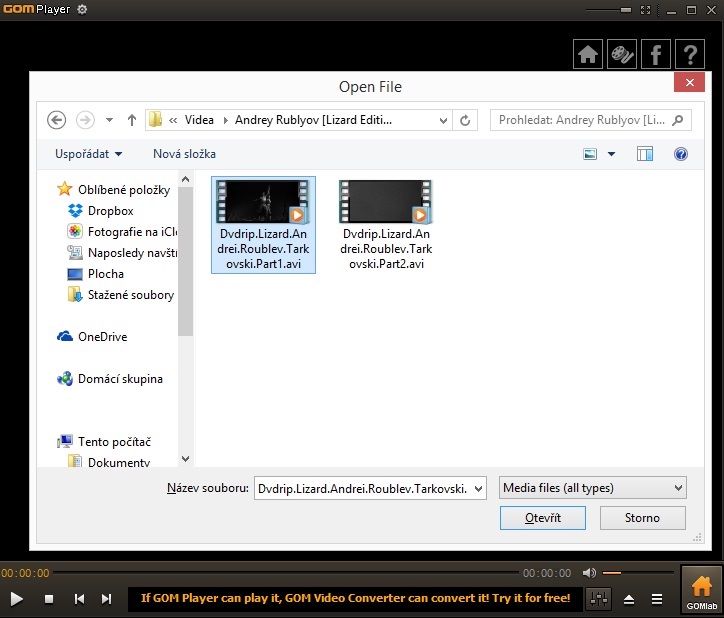
Task: Select Tento počítač in sidebar
Action: 104,442
